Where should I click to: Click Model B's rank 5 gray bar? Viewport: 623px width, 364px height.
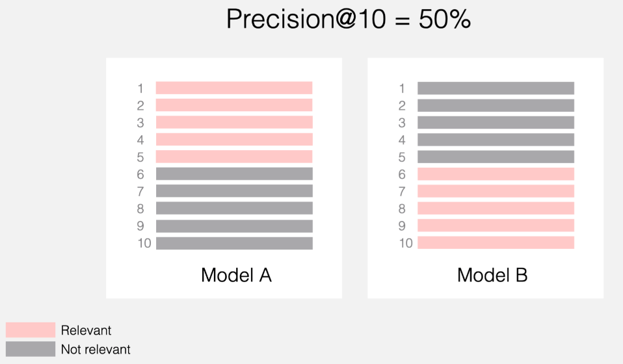tap(496, 157)
